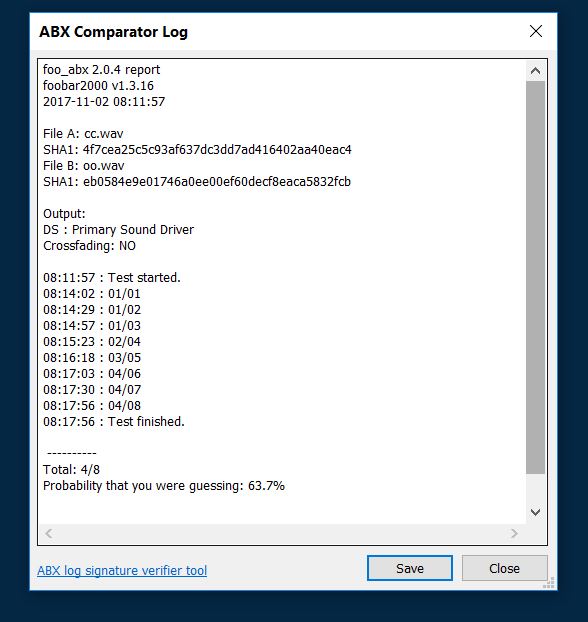Click the vertical scrollbar thumb
The image size is (588, 622).
[535, 277]
